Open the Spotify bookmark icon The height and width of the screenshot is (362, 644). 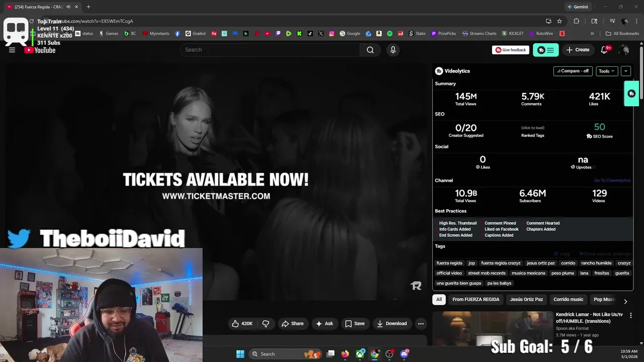click(x=390, y=34)
